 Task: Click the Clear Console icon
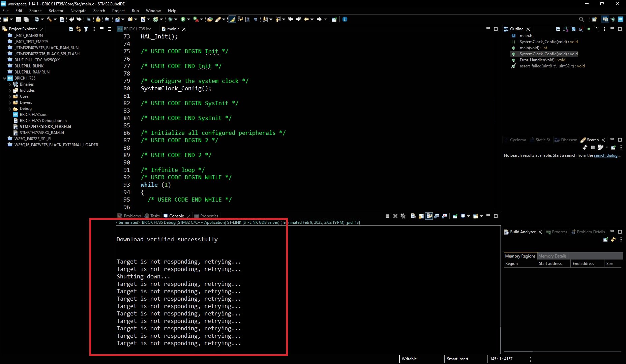(413, 216)
